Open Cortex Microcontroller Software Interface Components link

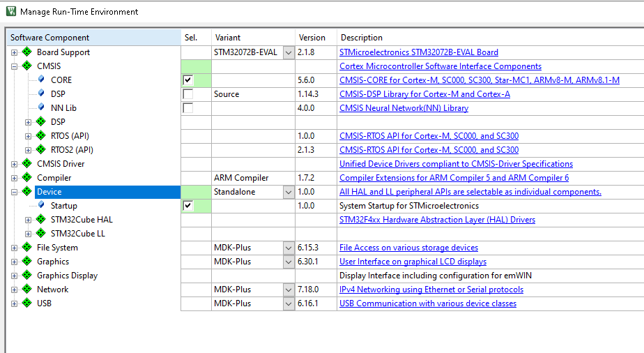(x=440, y=66)
